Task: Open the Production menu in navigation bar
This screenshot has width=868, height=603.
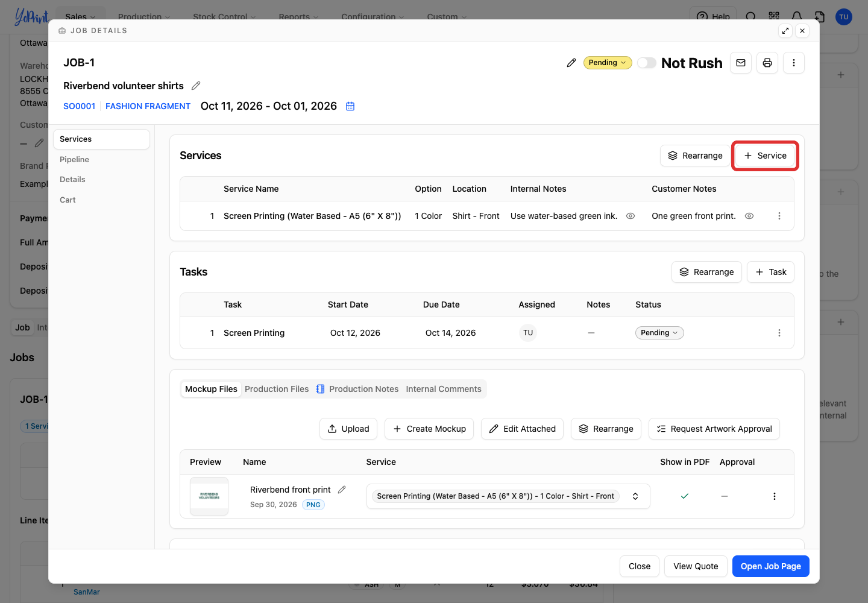Action: point(144,17)
